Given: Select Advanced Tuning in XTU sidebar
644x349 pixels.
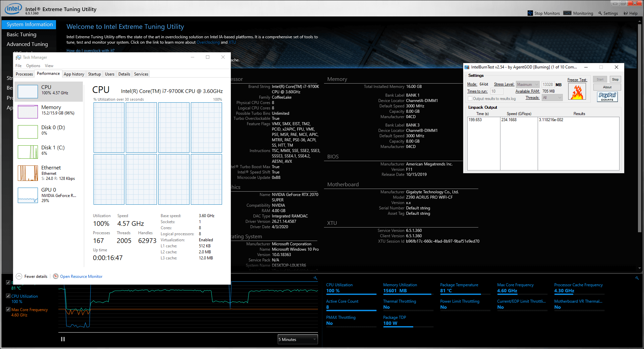Looking at the screenshot, I should tap(27, 44).
